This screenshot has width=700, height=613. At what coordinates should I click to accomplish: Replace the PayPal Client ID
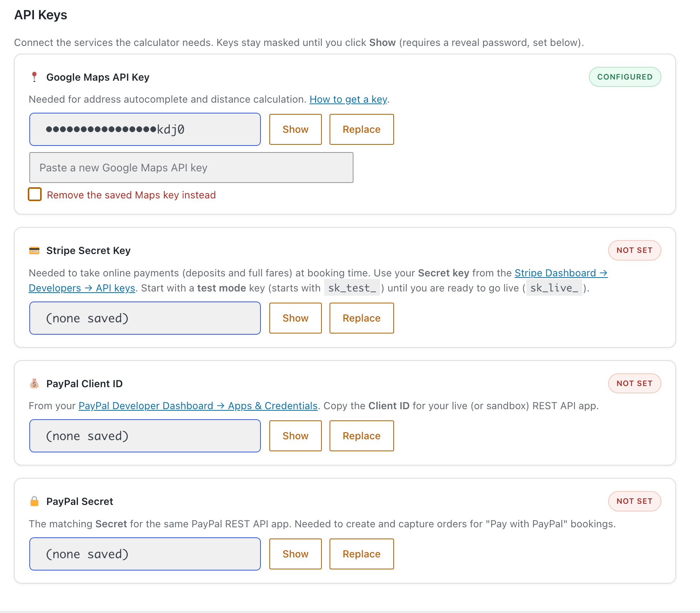(x=362, y=436)
